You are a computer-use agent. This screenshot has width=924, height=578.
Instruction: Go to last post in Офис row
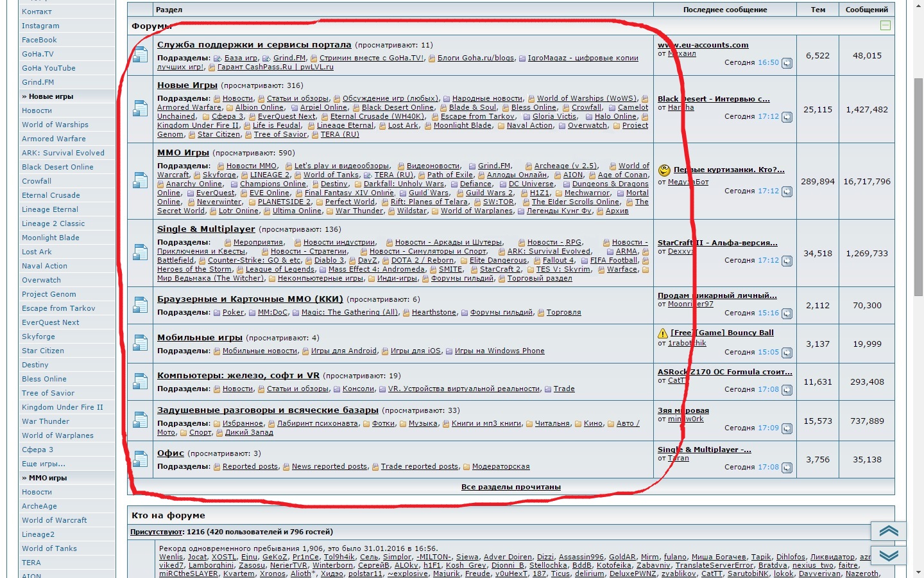tap(787, 468)
